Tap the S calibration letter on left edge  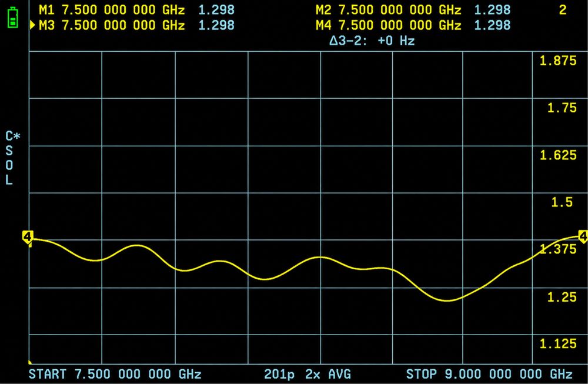(9, 151)
